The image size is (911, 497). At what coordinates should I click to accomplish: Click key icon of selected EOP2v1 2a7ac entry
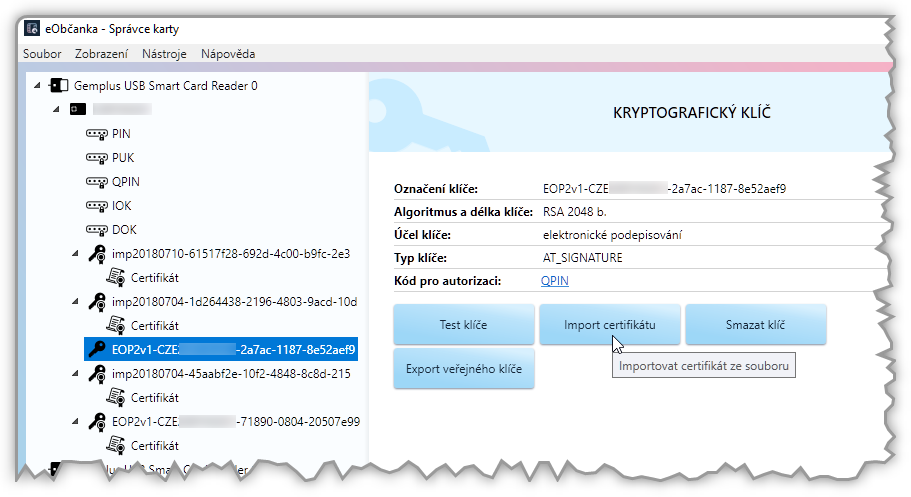[97, 349]
